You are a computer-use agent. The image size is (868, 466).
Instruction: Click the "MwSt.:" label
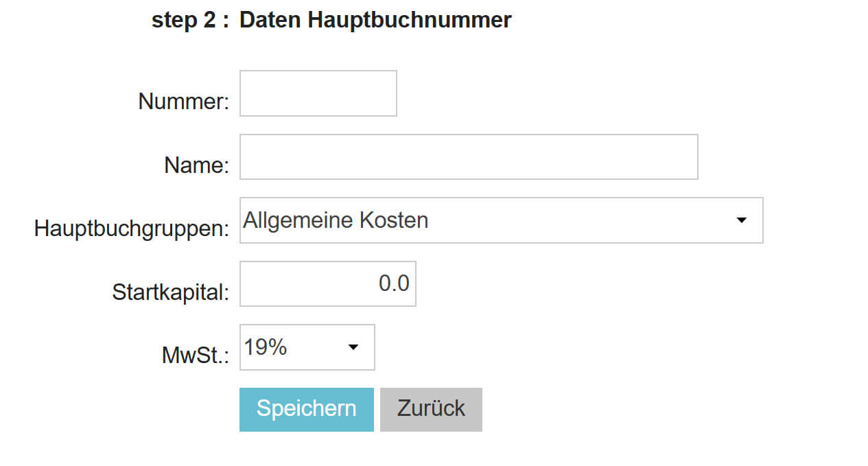point(195,356)
